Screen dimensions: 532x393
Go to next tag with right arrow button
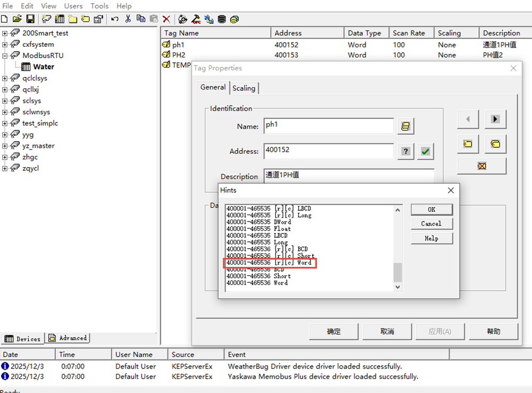[x=495, y=119]
